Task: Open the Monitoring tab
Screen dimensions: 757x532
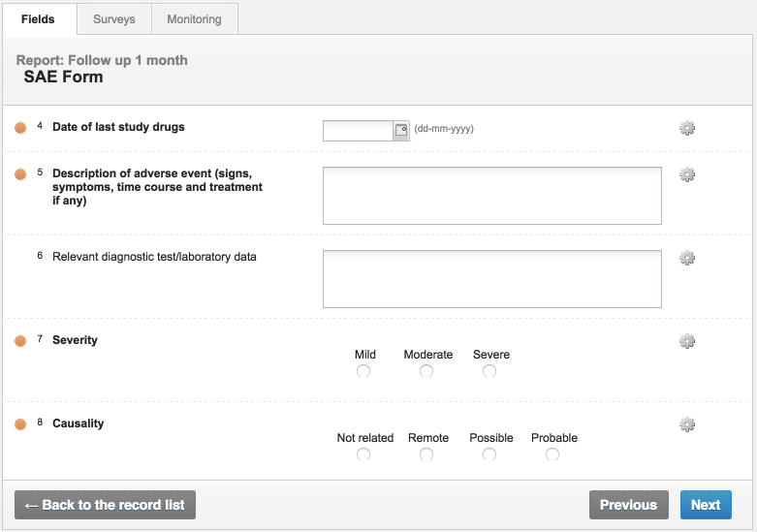Action: pyautogui.click(x=194, y=19)
